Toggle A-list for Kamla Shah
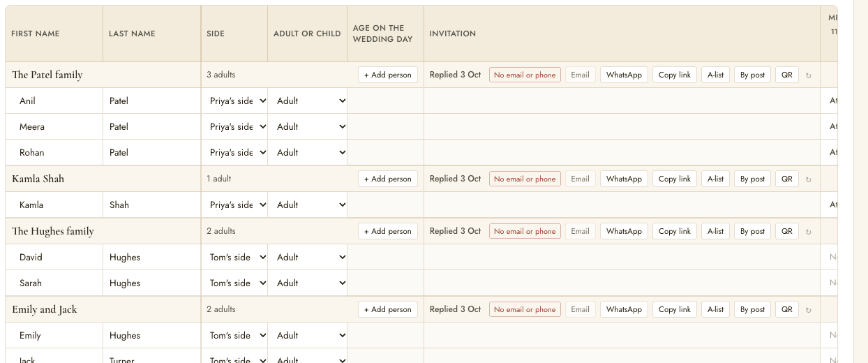The image size is (868, 363). tap(715, 179)
